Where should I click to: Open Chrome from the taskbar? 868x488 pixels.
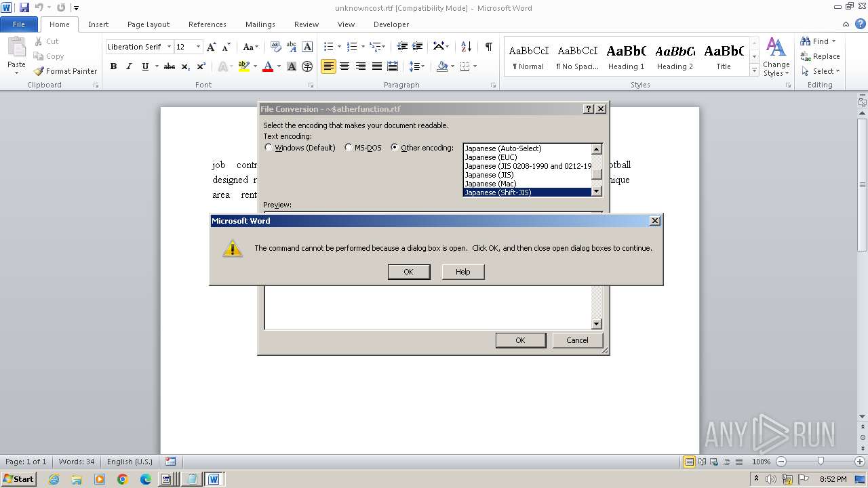pyautogui.click(x=123, y=479)
